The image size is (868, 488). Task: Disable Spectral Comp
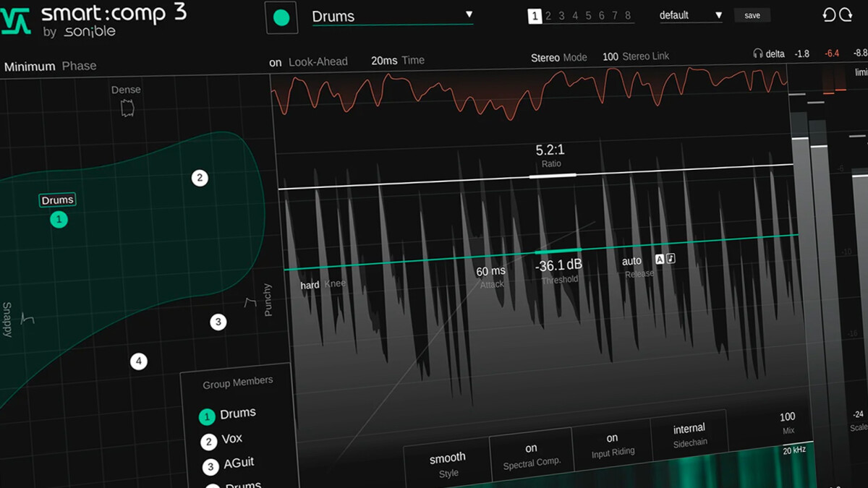pyautogui.click(x=532, y=448)
